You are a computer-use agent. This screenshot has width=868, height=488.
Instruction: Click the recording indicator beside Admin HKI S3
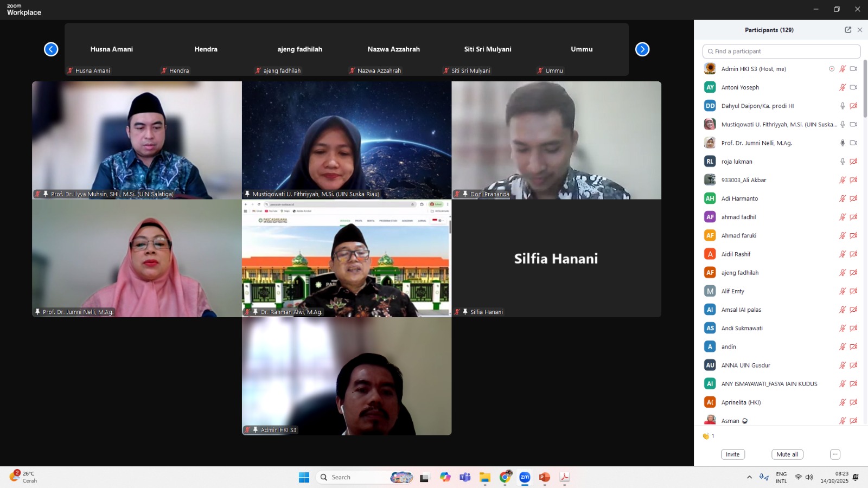pos(832,69)
